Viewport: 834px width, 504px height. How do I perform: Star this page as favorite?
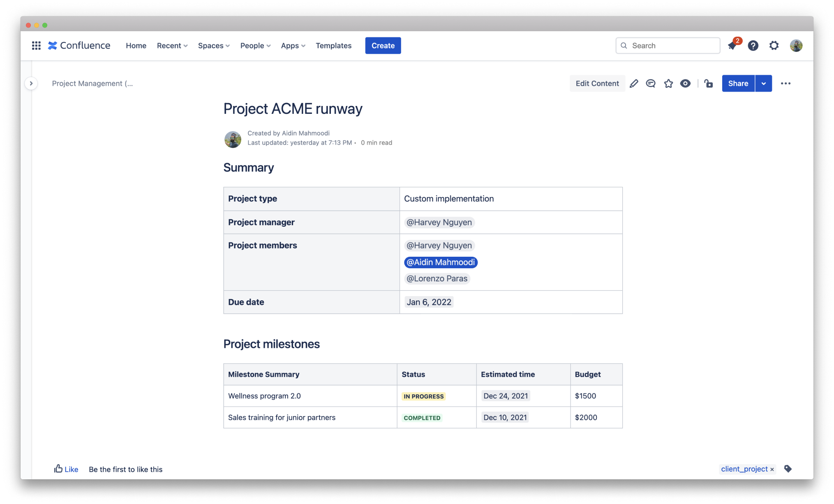pyautogui.click(x=668, y=83)
